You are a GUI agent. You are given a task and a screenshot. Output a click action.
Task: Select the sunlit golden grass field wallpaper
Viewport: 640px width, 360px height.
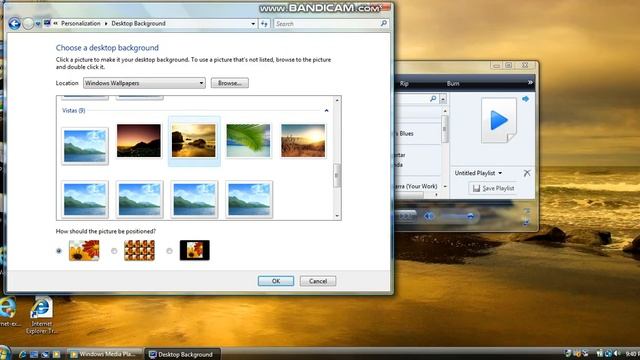[x=303, y=141]
